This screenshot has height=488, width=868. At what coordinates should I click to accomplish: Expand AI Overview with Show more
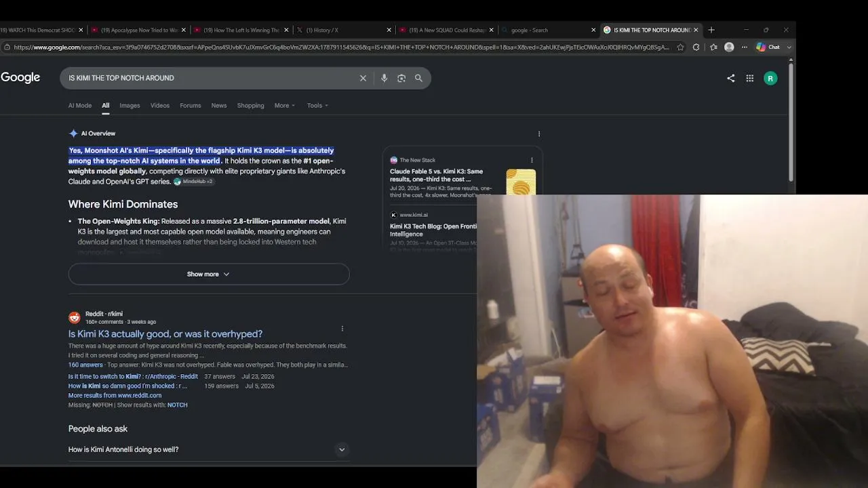coord(209,274)
